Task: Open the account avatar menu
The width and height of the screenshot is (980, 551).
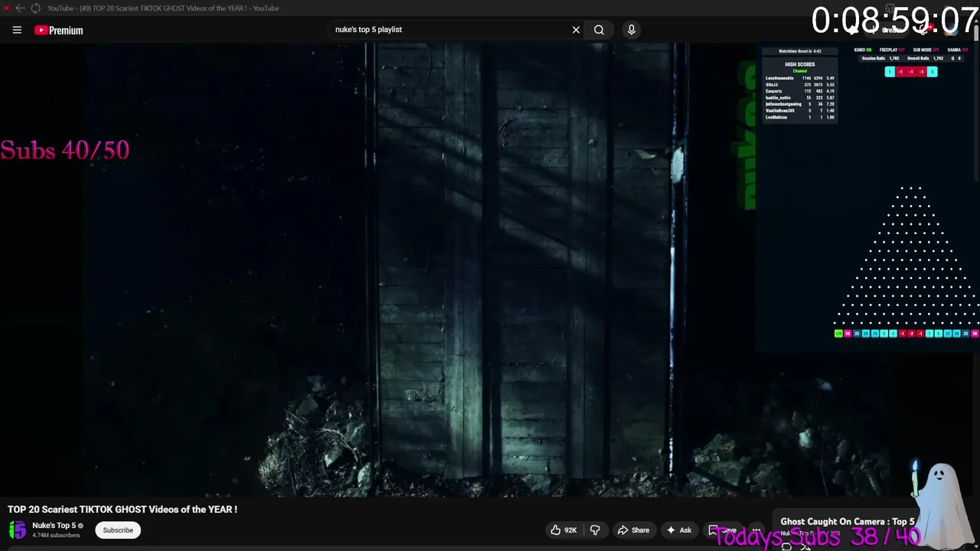Action: 951,30
